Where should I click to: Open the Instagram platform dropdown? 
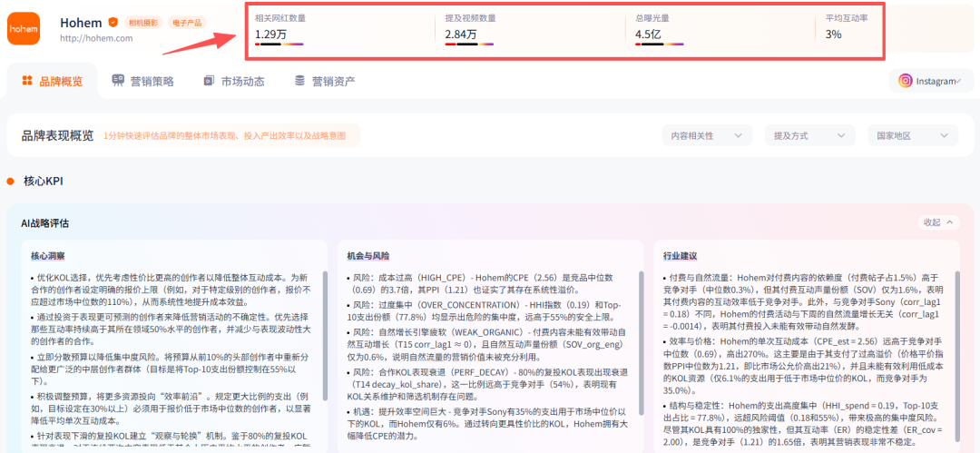click(931, 81)
